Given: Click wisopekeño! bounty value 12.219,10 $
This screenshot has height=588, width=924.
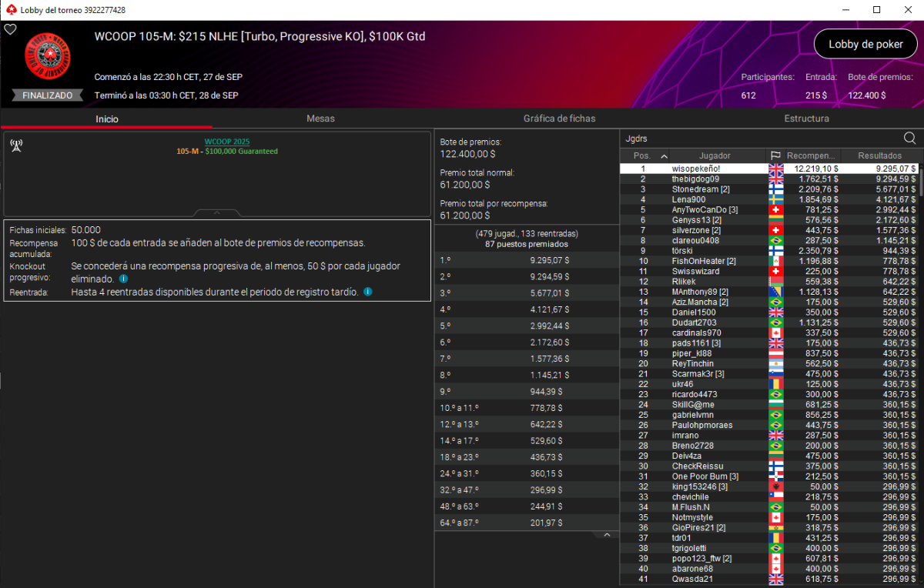Looking at the screenshot, I should tap(817, 169).
